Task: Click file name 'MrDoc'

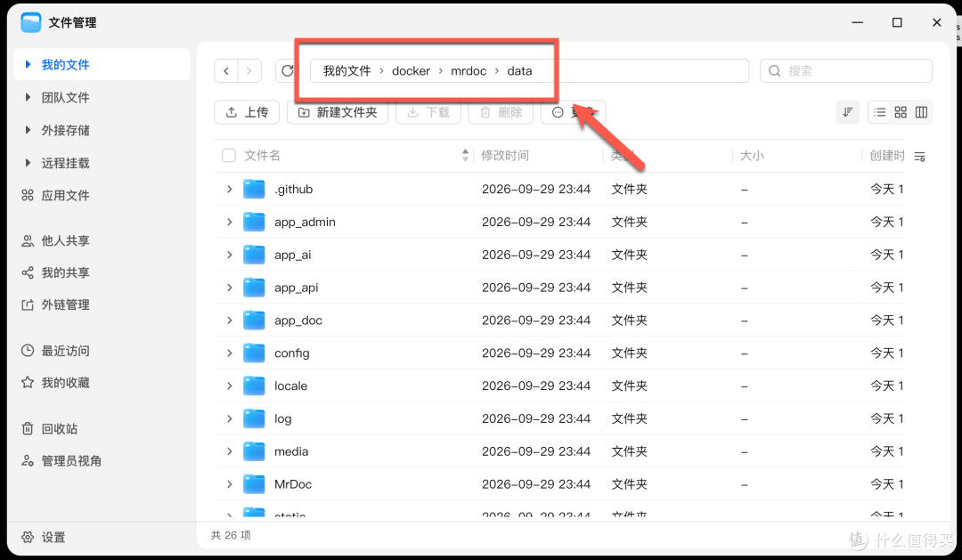Action: 293,484
